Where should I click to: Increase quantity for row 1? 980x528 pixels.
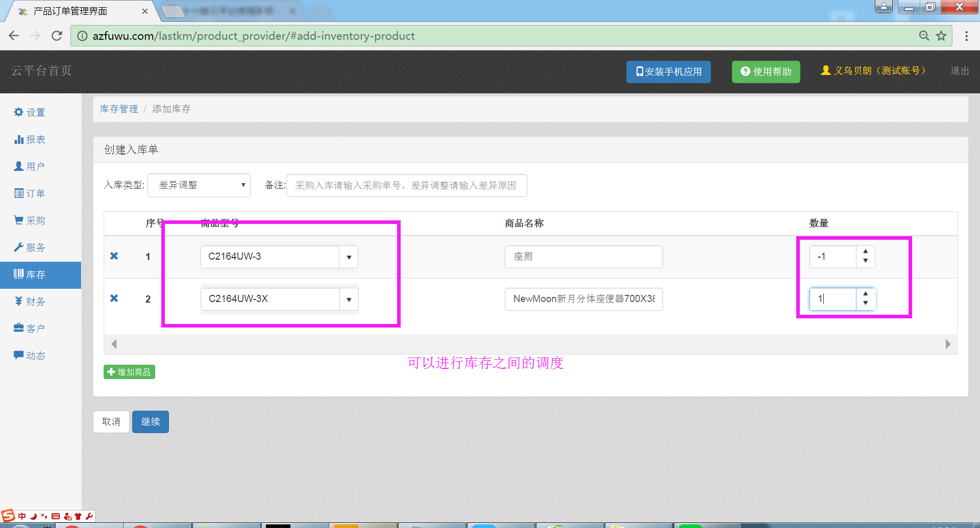click(x=866, y=252)
